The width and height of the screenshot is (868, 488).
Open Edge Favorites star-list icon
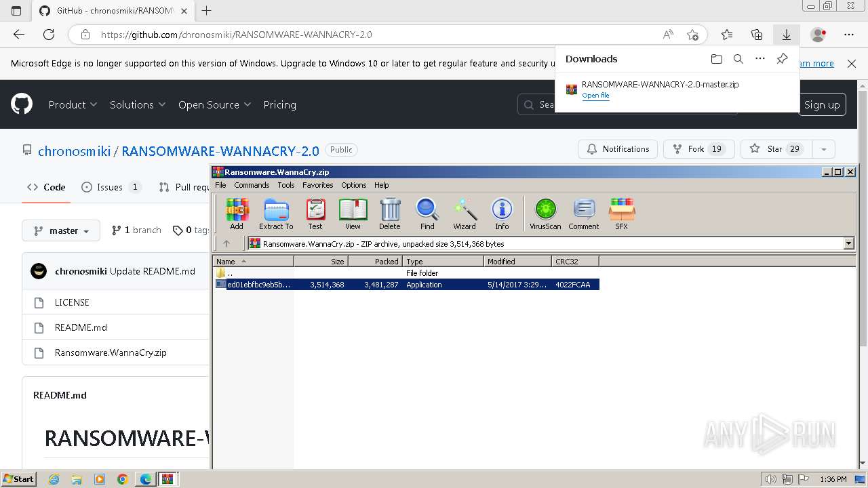tap(727, 35)
